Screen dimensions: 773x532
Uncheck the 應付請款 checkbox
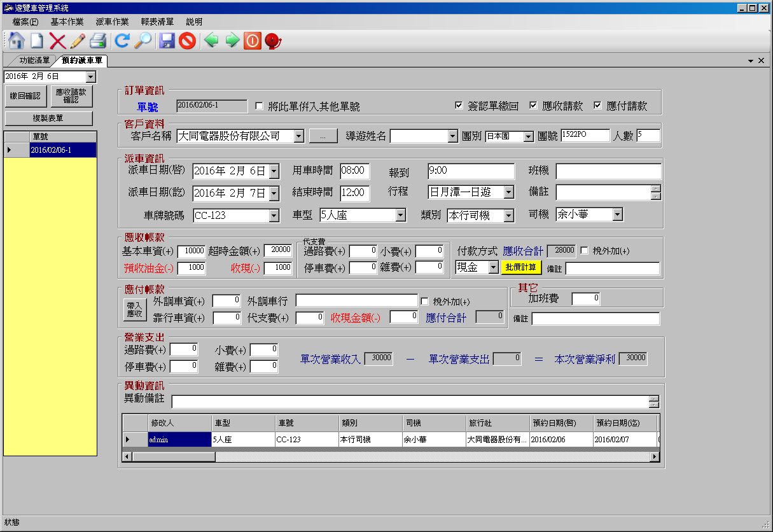tap(597, 106)
